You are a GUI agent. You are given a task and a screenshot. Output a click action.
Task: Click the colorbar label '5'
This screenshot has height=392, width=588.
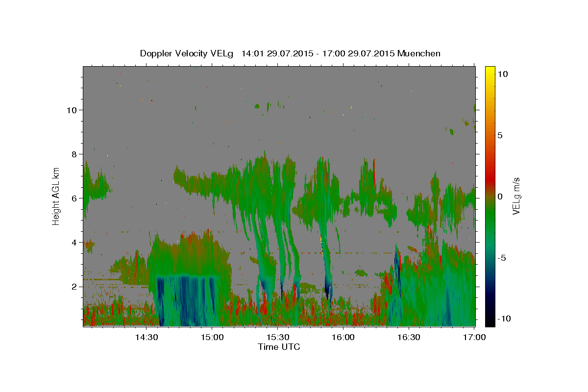[x=500, y=135]
